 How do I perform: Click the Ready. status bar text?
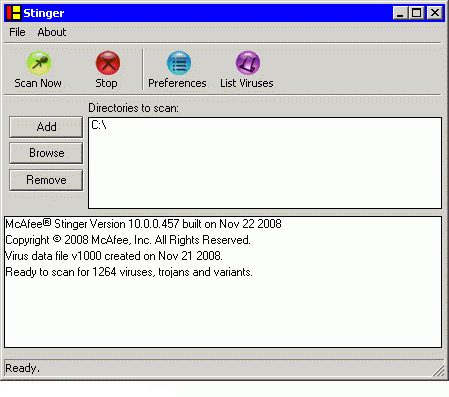tap(22, 368)
